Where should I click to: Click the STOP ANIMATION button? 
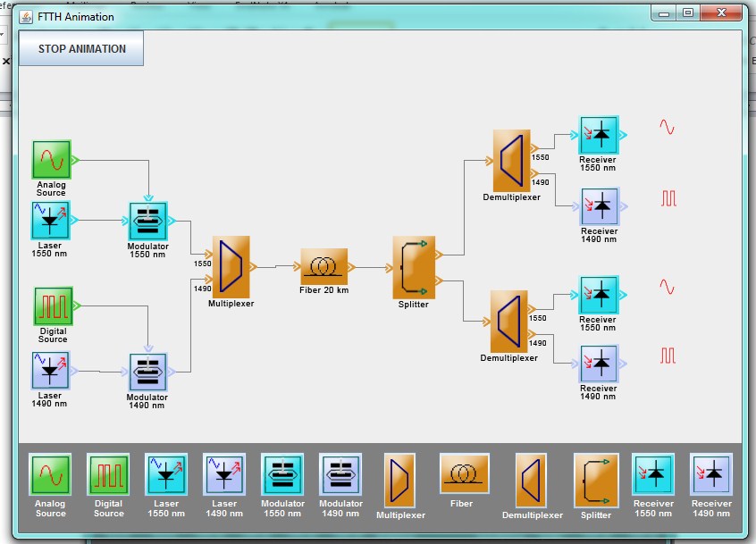[81, 48]
